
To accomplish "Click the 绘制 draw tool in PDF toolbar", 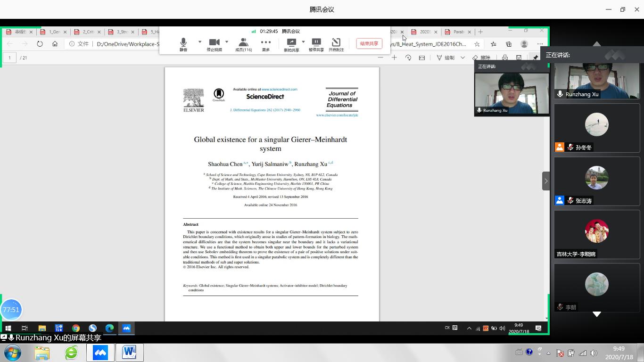I will tap(446, 58).
